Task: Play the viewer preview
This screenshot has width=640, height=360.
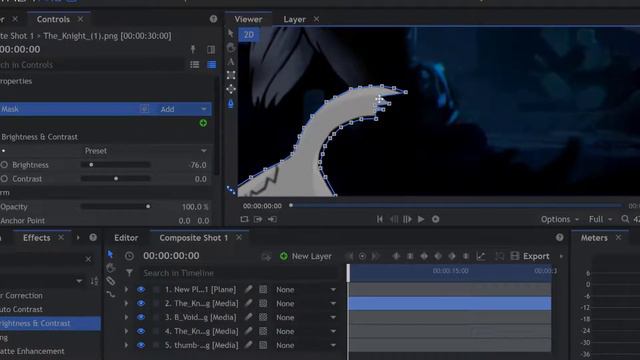Action: (x=421, y=219)
